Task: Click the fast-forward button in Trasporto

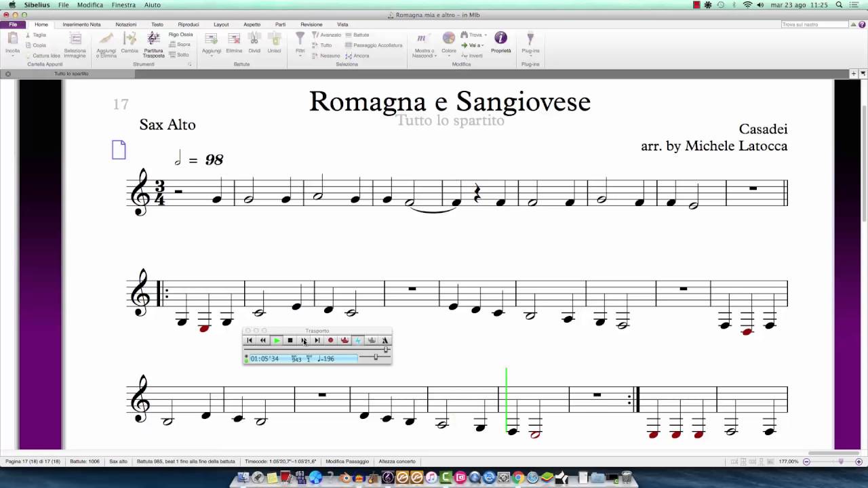Action: [x=304, y=340]
